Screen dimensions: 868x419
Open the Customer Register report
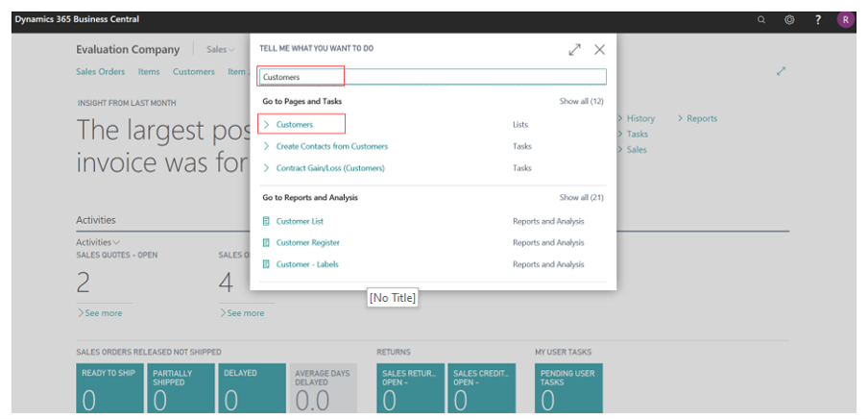click(308, 243)
